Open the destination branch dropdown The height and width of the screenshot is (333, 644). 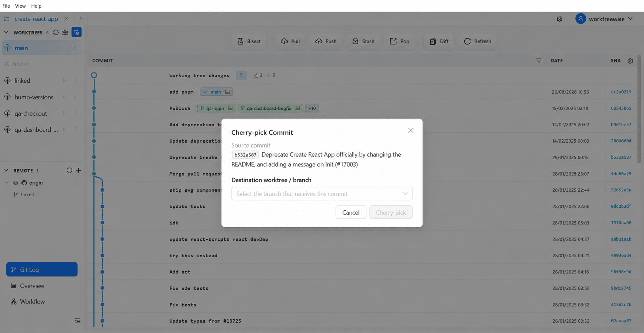(322, 194)
